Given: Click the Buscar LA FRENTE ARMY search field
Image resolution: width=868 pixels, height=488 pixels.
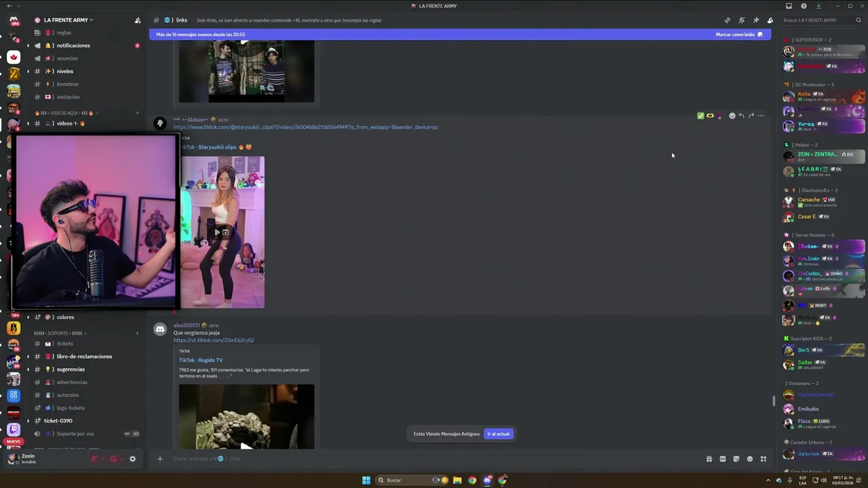Looking at the screenshot, I should tap(822, 20).
